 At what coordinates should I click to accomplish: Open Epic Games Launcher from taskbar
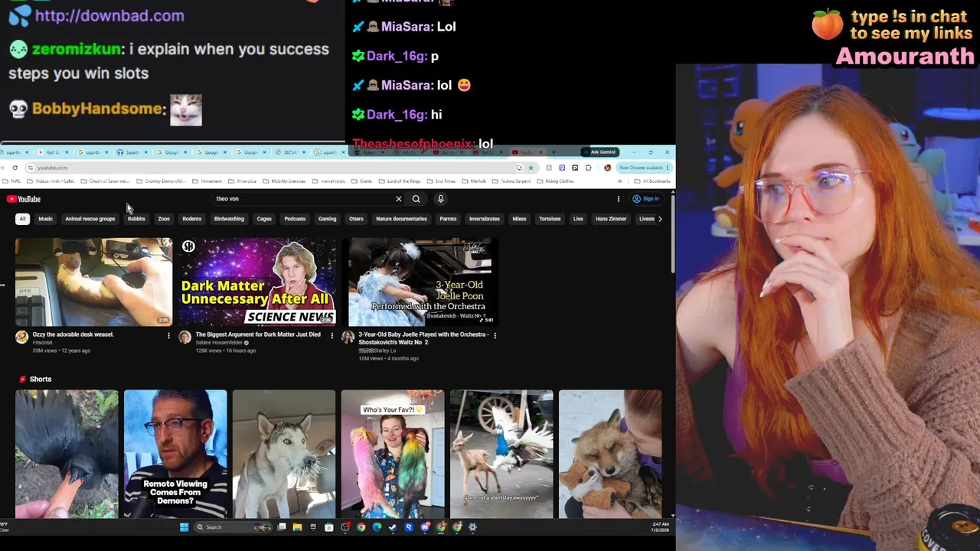pyautogui.click(x=313, y=527)
